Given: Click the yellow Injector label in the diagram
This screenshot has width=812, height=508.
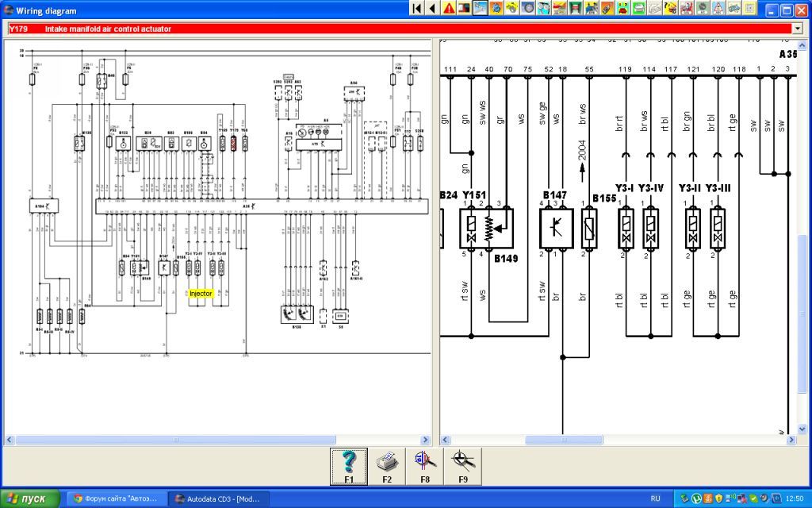Looking at the screenshot, I should tap(201, 294).
